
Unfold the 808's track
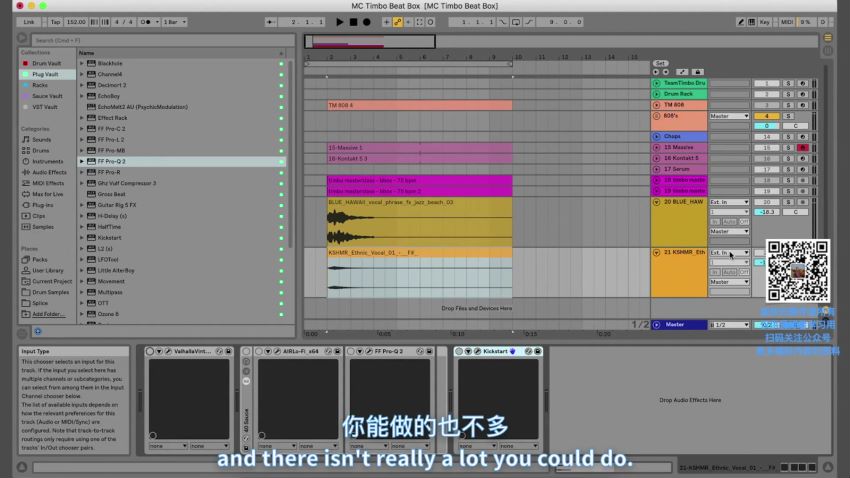656,115
